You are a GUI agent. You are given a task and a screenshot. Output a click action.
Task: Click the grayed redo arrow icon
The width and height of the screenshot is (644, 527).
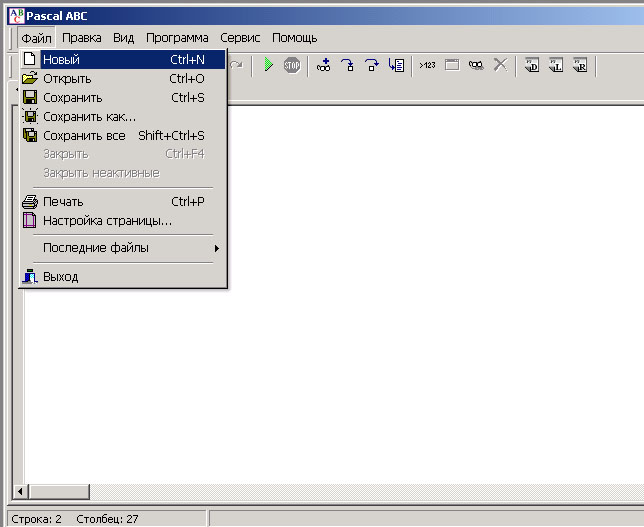(x=236, y=65)
